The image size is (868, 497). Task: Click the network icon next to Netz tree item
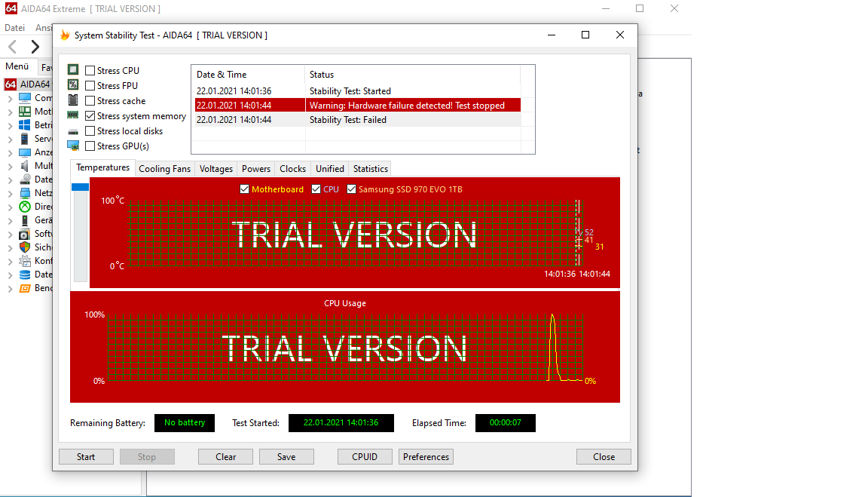pyautogui.click(x=25, y=193)
